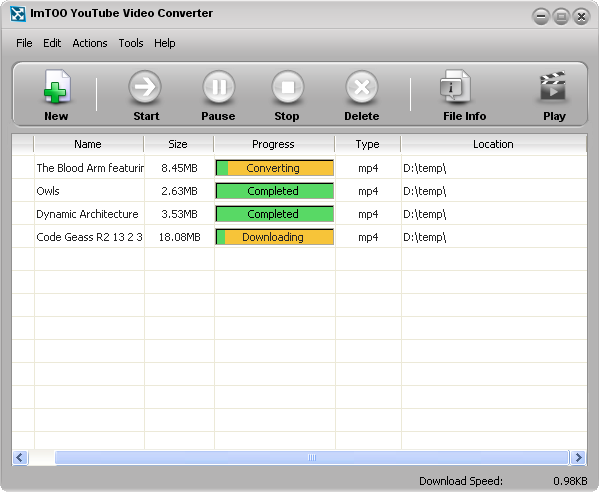Viewport: 599px width, 492px height.
Task: Click the mp4 type cell in the Owls row
Action: [368, 191]
